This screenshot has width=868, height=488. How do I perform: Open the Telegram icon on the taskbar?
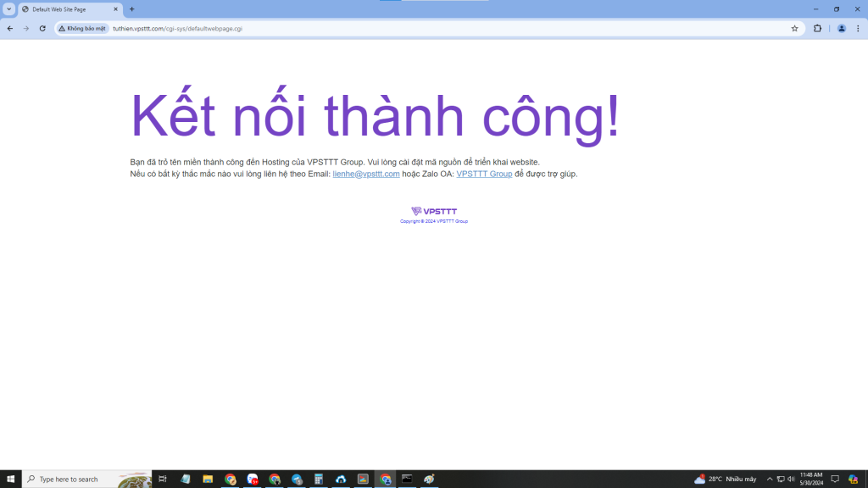point(297,480)
